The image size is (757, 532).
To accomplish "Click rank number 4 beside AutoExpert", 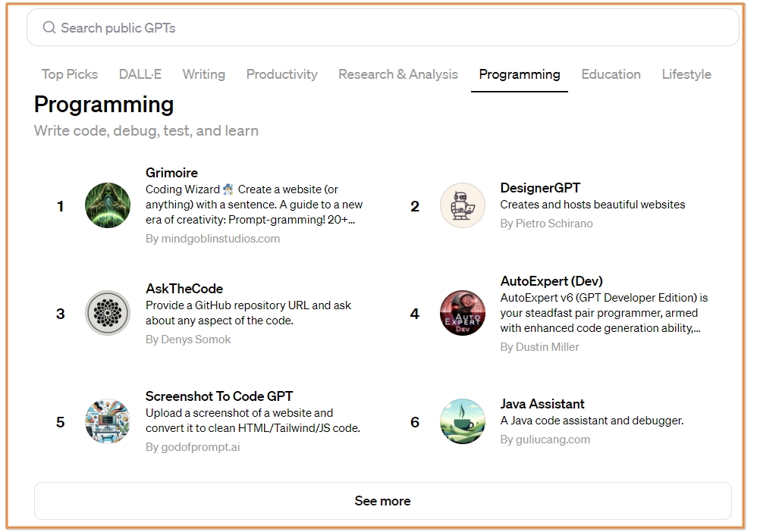I will pos(415,314).
